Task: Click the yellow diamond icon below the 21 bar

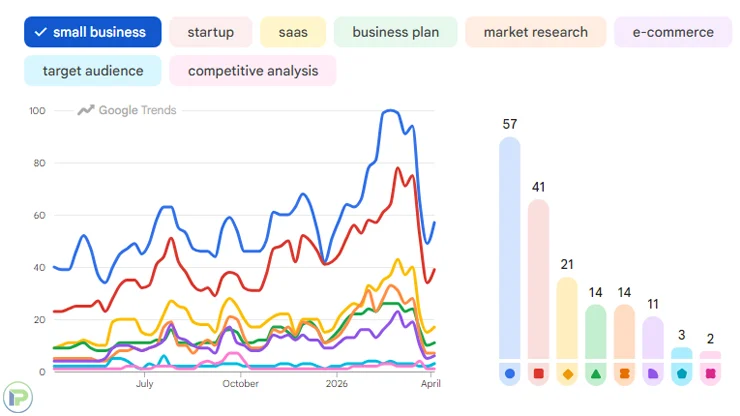Action: pyautogui.click(x=567, y=374)
